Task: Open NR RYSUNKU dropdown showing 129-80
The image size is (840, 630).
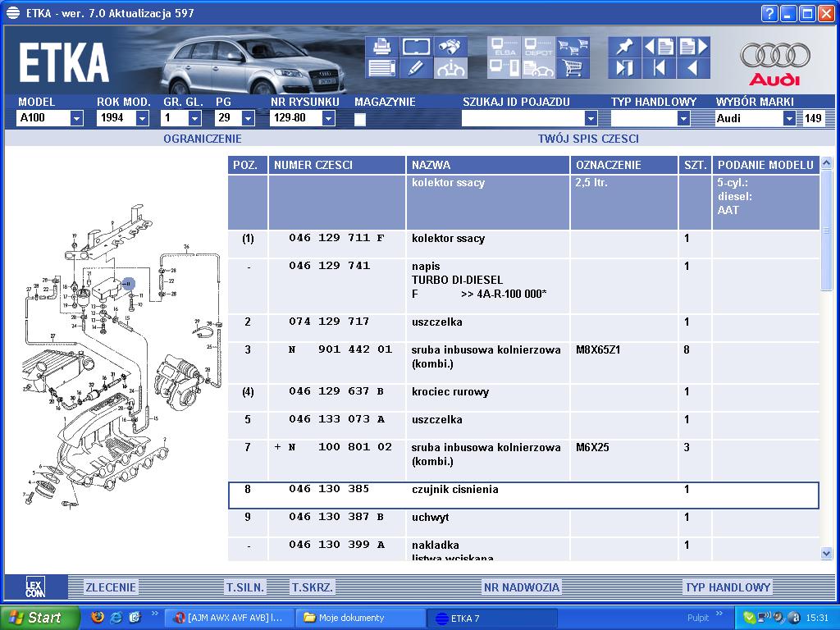Action: coord(329,118)
